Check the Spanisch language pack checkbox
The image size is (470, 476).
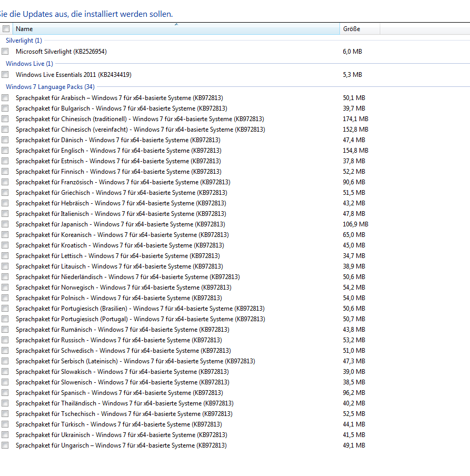pos(5,392)
